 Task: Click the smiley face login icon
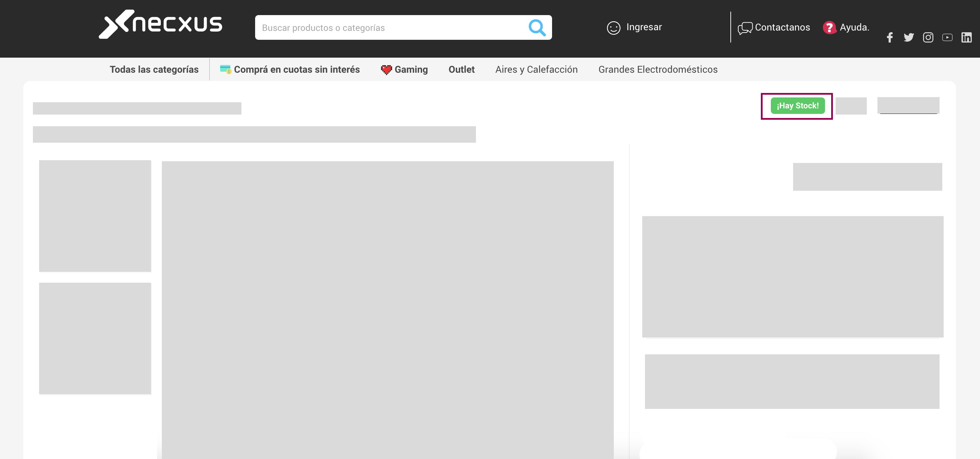613,28
